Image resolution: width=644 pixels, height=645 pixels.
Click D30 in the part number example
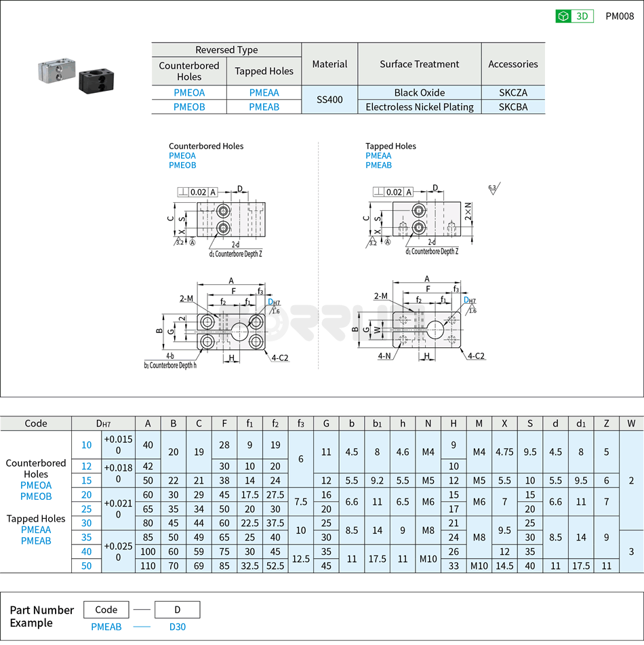(177, 628)
